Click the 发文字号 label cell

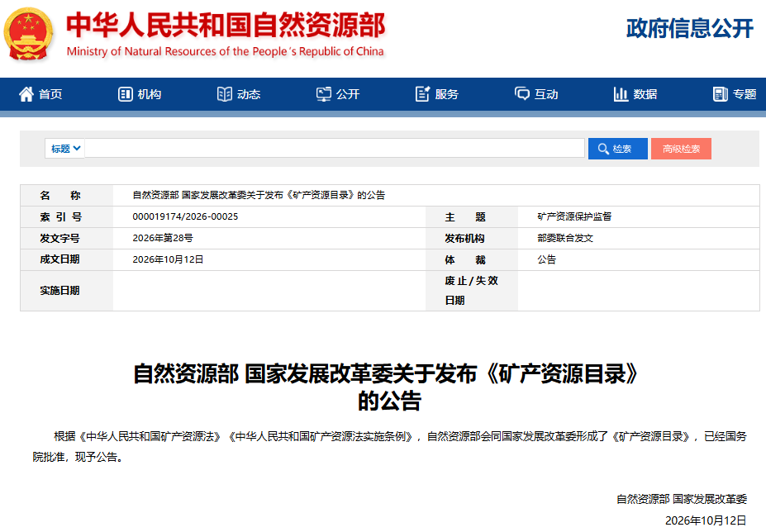[67, 239]
